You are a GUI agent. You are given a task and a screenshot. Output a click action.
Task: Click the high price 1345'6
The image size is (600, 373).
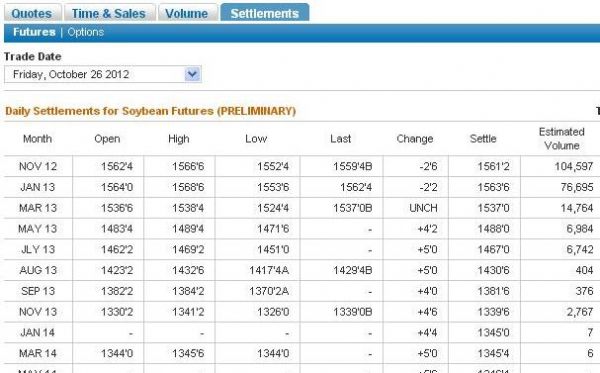click(188, 353)
